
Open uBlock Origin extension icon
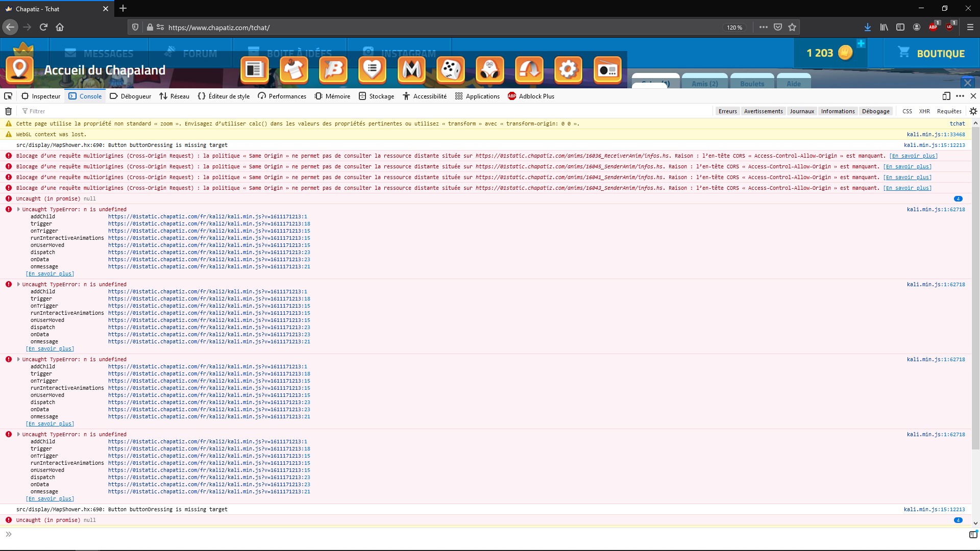949,27
